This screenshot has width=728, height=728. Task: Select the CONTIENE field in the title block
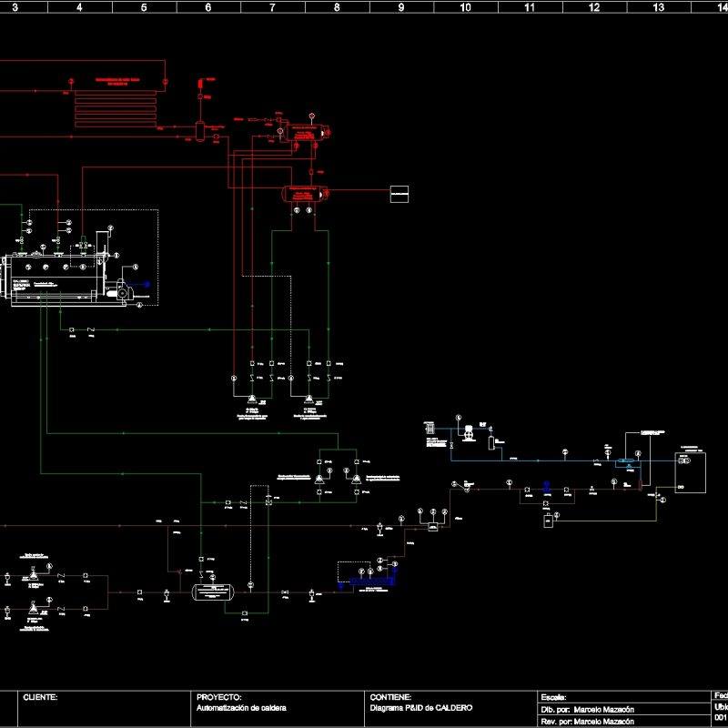(382, 693)
